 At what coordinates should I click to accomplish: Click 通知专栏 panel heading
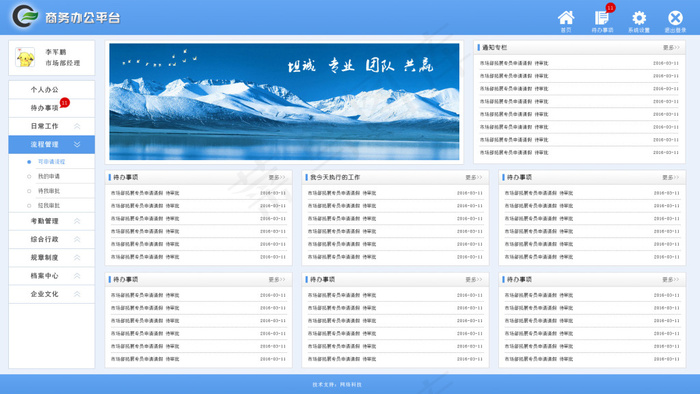[x=495, y=48]
